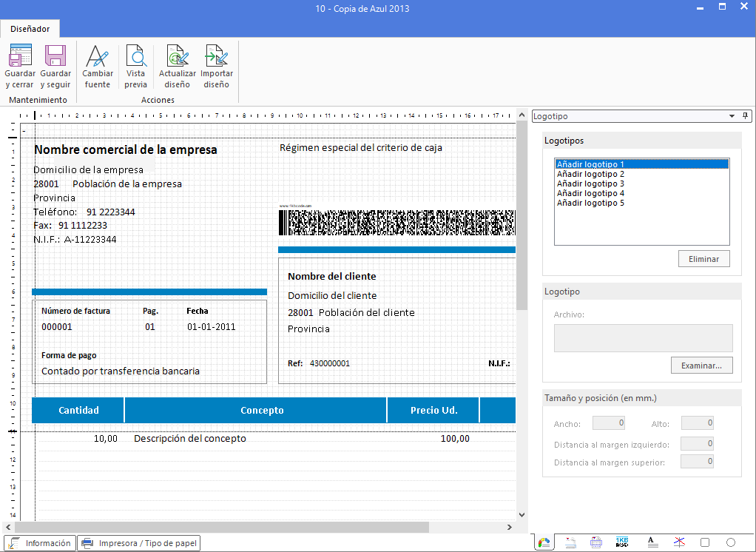Select 'Forma de pago' label
Screen dimensions: 756x552
(x=69, y=355)
